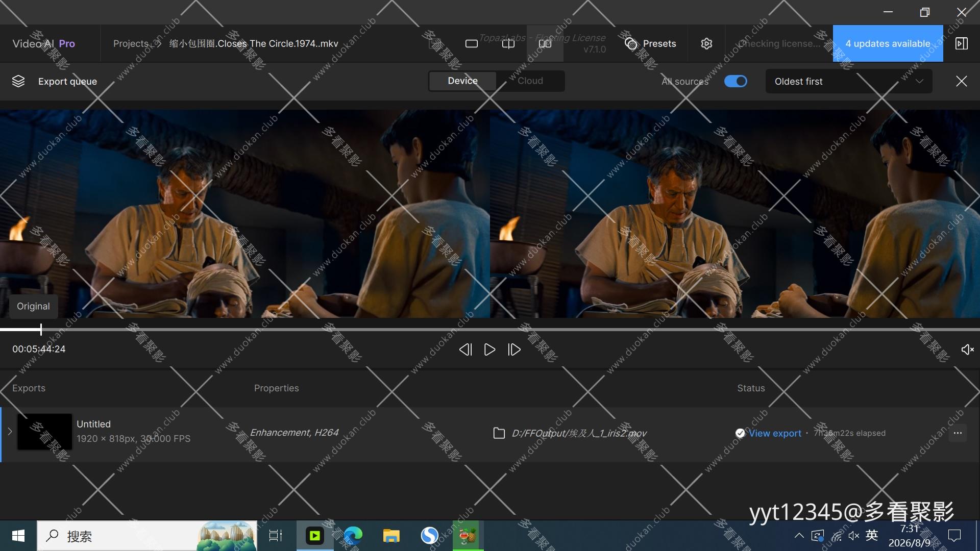The height and width of the screenshot is (551, 980).
Task: Open the Oldest first sort dropdown
Action: coord(849,81)
